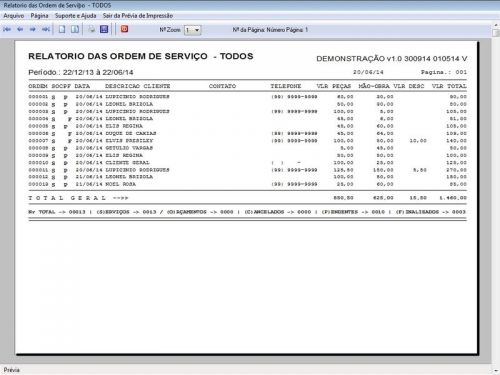Click CLIENTE GERAL client name
The height and width of the screenshot is (375, 500).
(127, 163)
